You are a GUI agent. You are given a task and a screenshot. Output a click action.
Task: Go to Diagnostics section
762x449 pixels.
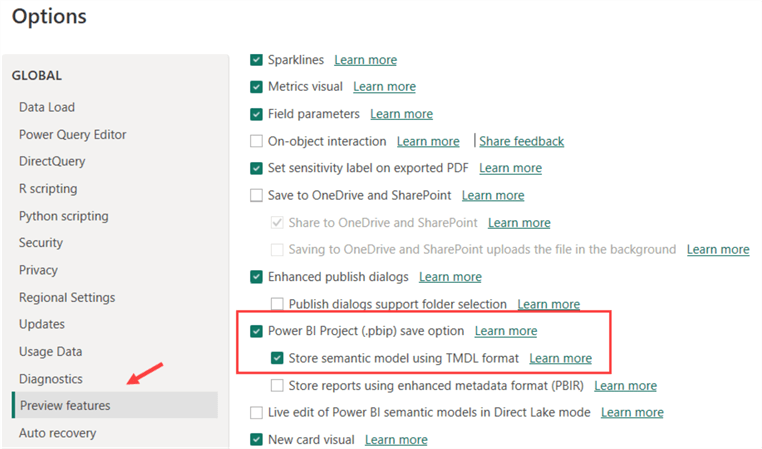[51, 379]
